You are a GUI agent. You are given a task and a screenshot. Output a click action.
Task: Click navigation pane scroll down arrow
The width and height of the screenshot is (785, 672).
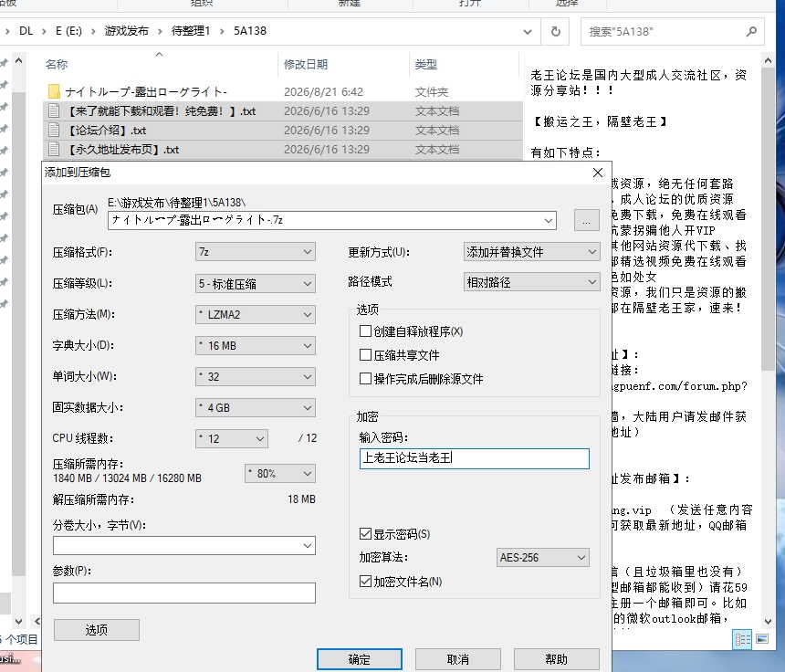point(18,622)
